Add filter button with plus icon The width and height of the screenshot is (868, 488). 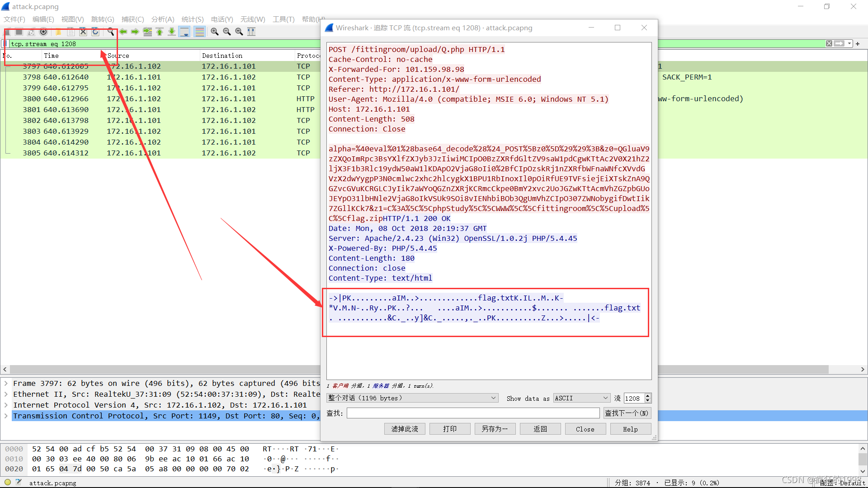click(858, 44)
